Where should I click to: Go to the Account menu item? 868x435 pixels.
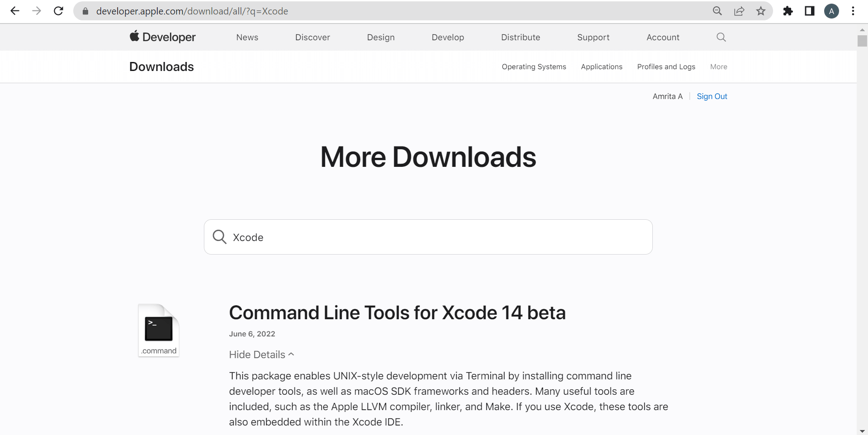663,37
